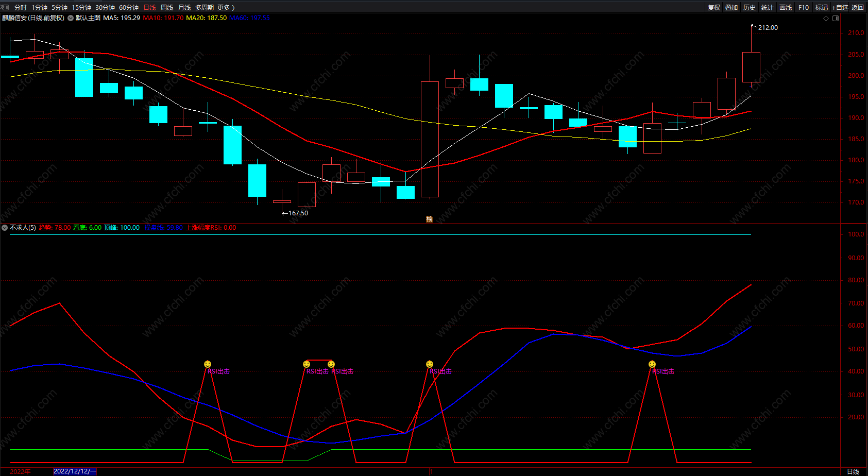Select the 5分钟 period tab
The height and width of the screenshot is (476, 868).
pyautogui.click(x=59, y=8)
